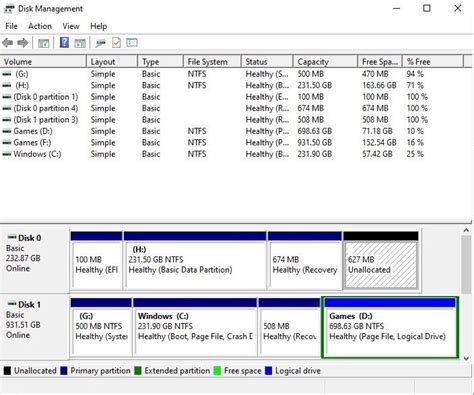Image resolution: width=474 pixels, height=395 pixels.
Task: Select Games (D:) 698.63 GB logical drive block
Action: pos(390,327)
